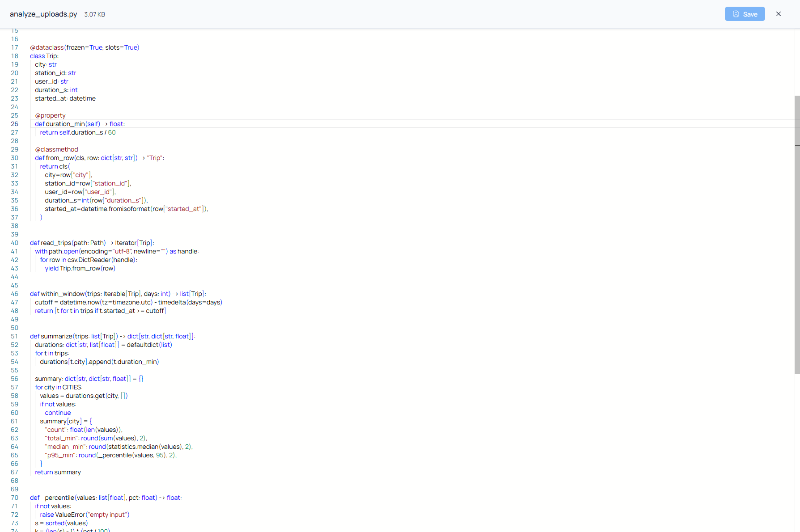Click the 'with path.open' line

(117, 251)
